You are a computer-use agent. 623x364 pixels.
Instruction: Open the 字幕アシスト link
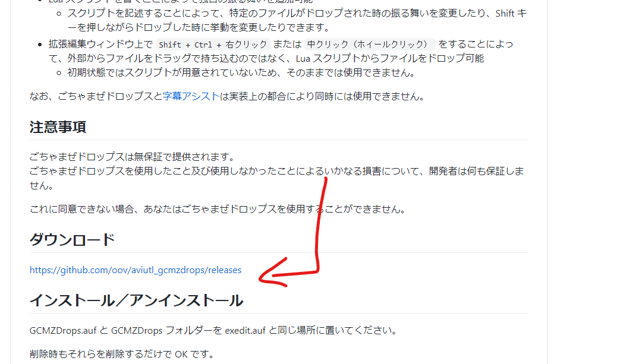coord(191,96)
